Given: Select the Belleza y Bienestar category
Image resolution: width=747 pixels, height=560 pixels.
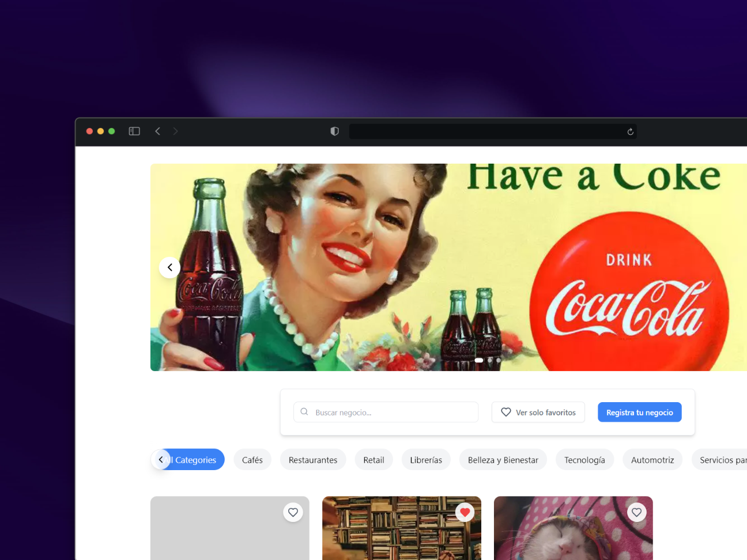Looking at the screenshot, I should 503,459.
